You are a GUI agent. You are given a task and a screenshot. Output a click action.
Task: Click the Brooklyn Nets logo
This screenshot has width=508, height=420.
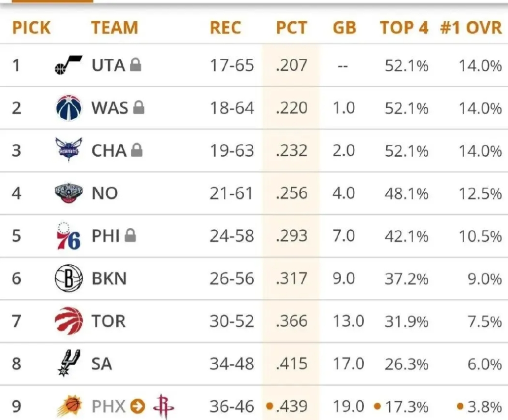tap(69, 278)
